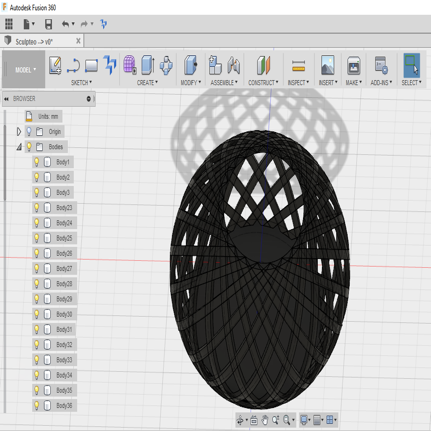Screen dimensions: 431x431
Task: Open the INSPECT dropdown menu
Action: (298, 82)
